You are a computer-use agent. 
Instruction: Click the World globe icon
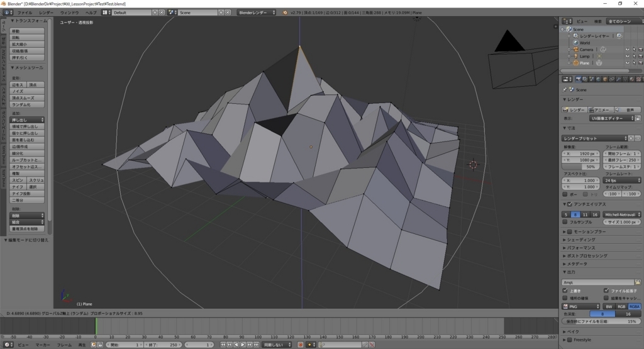pos(575,43)
